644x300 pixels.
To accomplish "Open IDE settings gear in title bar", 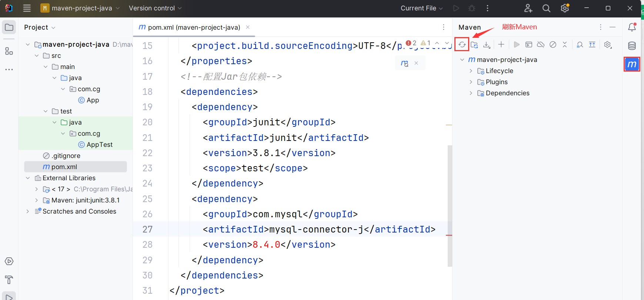I will pyautogui.click(x=565, y=8).
